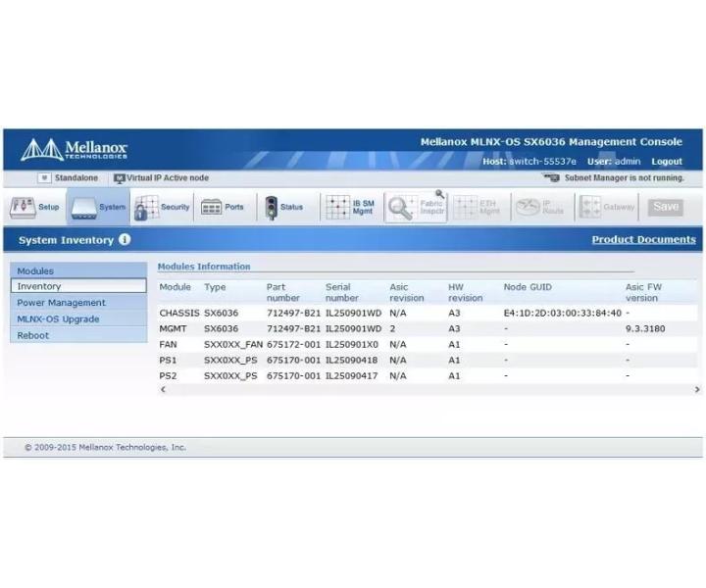Log out via the Logout link
The width and height of the screenshot is (706, 588).
point(667,162)
